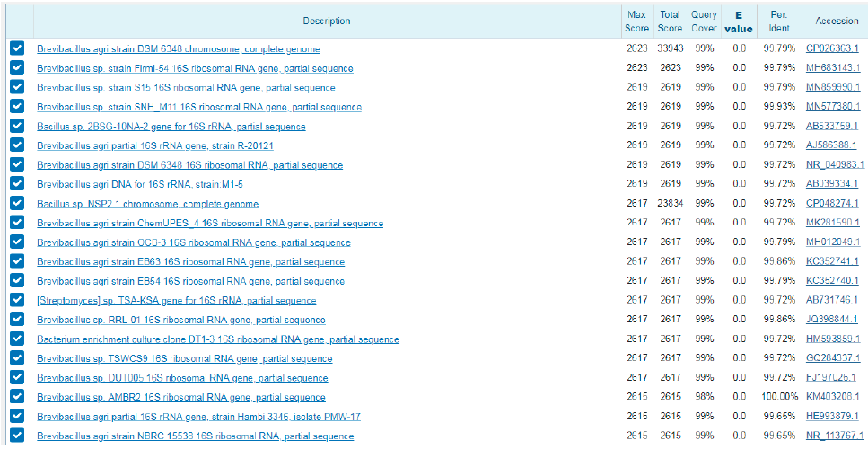
Task: Click the Accession column header
Action: click(837, 22)
